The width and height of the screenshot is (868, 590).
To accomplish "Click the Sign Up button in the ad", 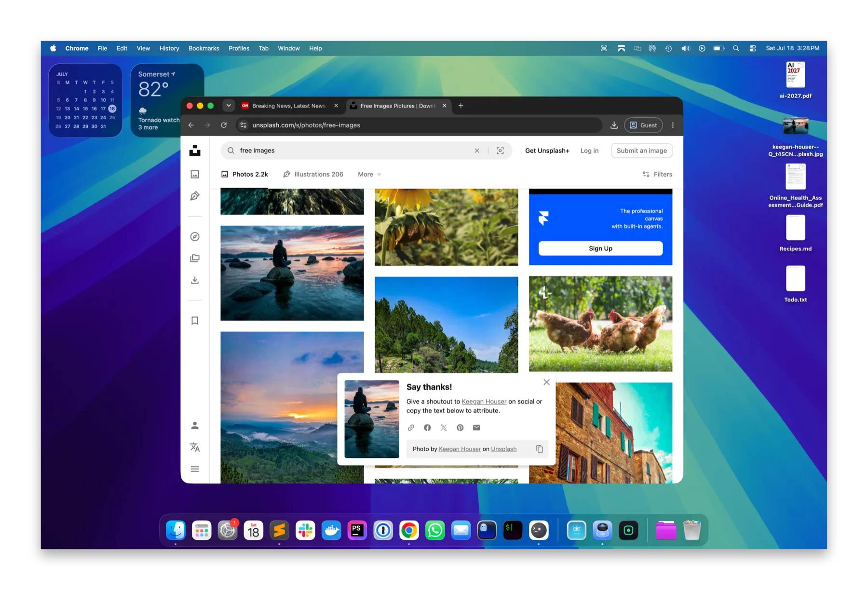I will click(x=600, y=248).
